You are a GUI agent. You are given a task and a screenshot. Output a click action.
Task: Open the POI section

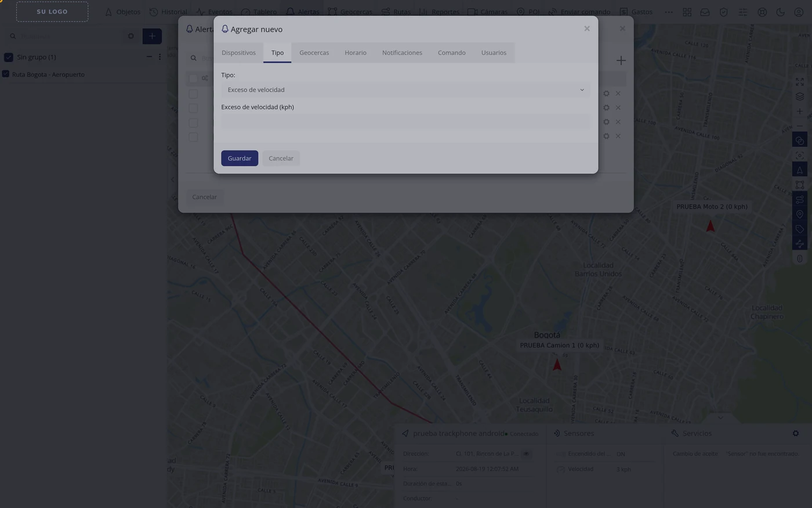tap(528, 12)
